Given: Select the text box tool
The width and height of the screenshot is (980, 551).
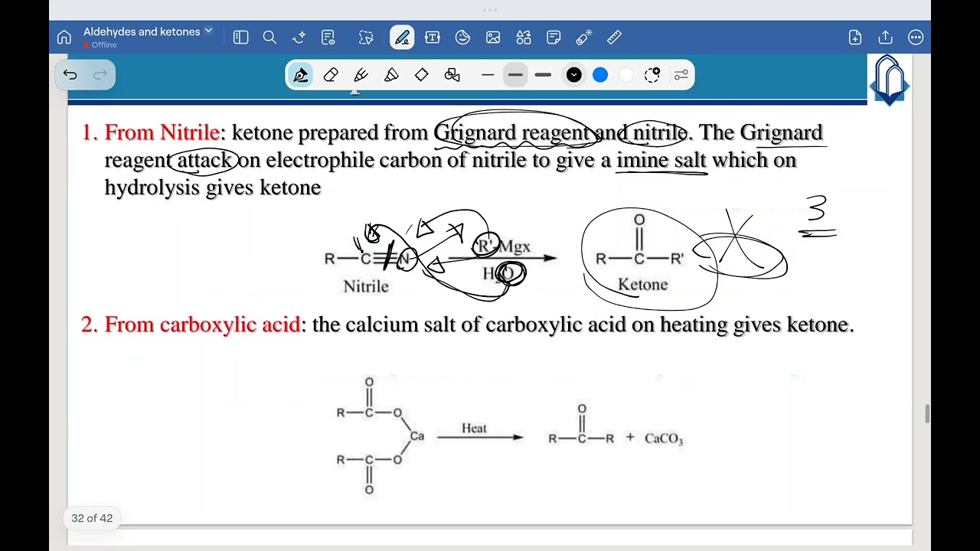Looking at the screenshot, I should [x=433, y=37].
